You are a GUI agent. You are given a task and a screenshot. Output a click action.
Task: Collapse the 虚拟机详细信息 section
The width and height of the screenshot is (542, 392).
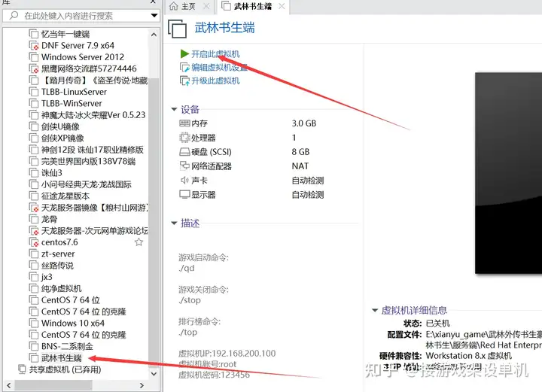(x=374, y=310)
